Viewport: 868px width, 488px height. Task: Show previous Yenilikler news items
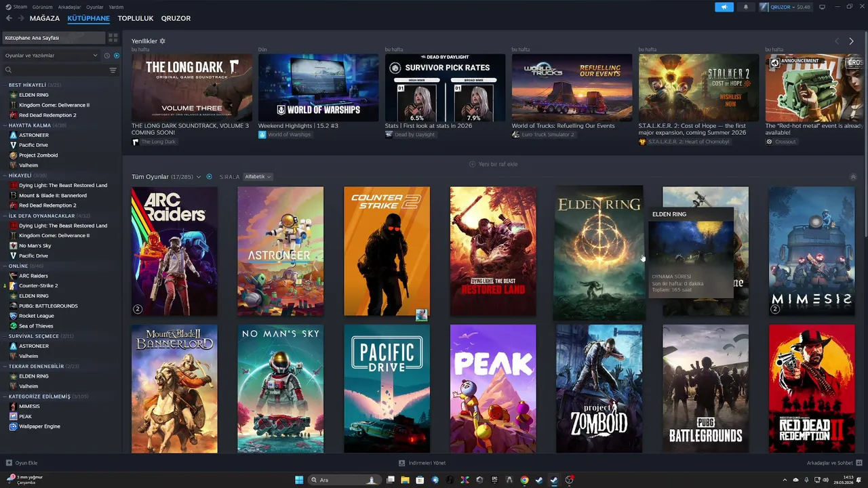click(837, 41)
